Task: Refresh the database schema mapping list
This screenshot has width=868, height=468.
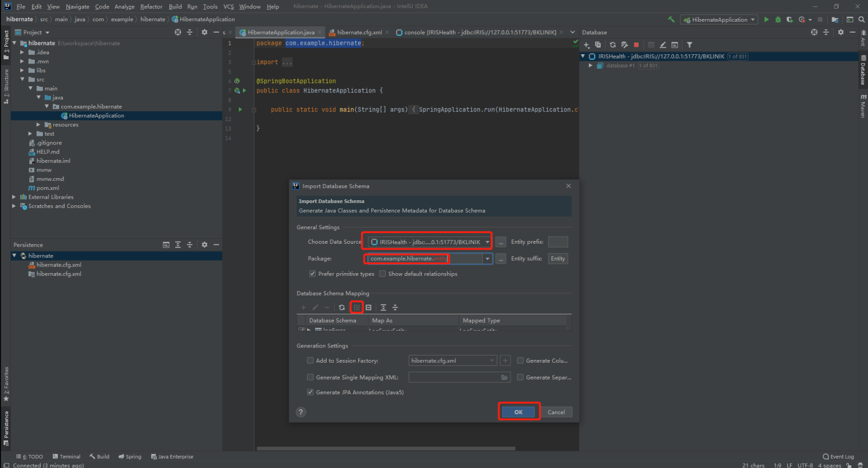Action: [342, 307]
